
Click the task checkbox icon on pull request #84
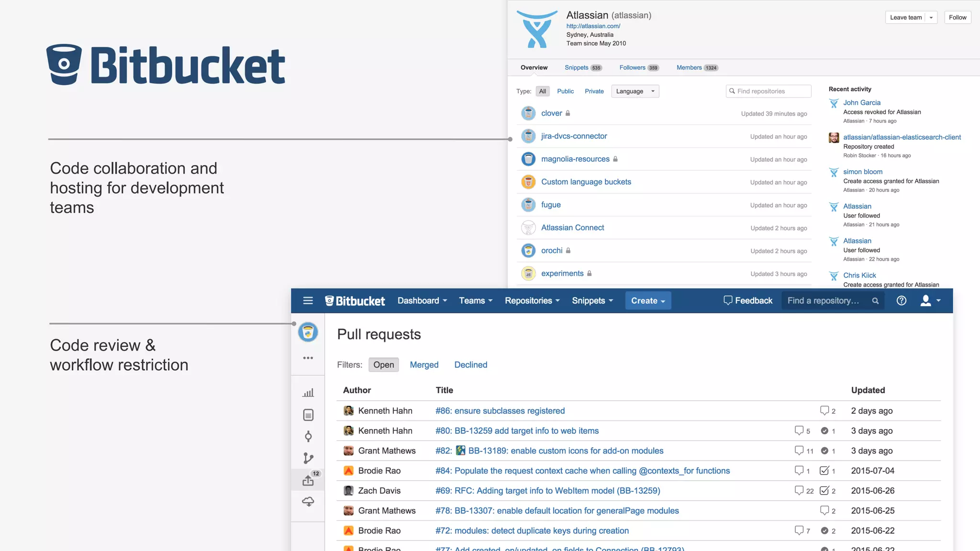coord(824,471)
